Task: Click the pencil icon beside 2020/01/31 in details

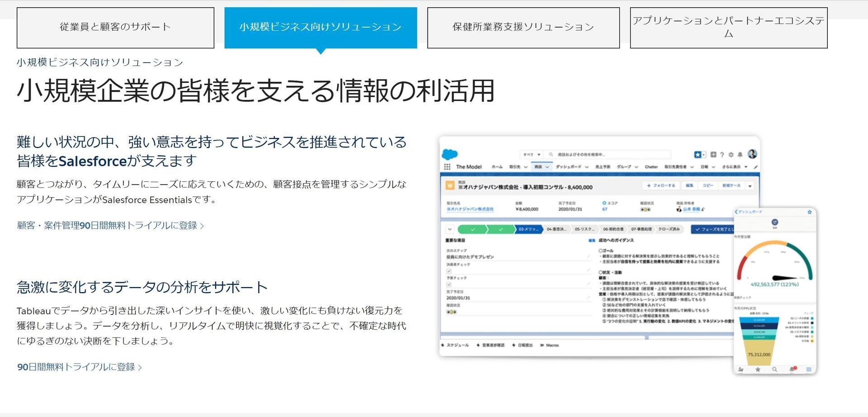Action: [x=589, y=298]
